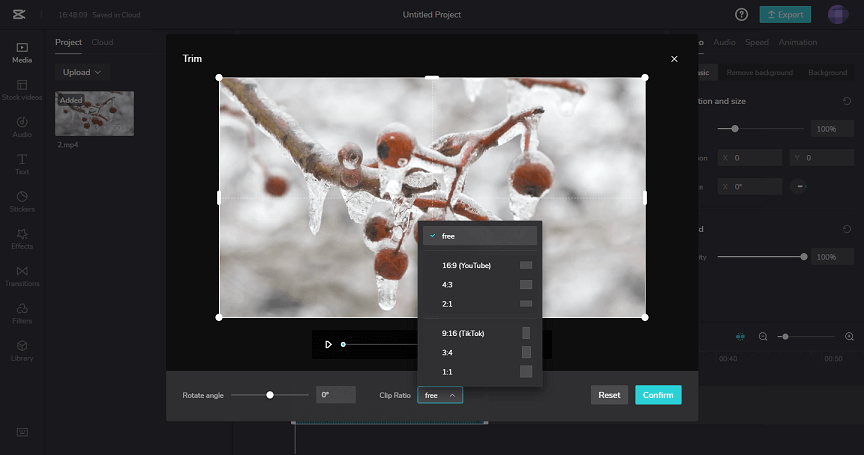864x455 pixels.
Task: Switch to the Project tab
Action: [x=68, y=42]
